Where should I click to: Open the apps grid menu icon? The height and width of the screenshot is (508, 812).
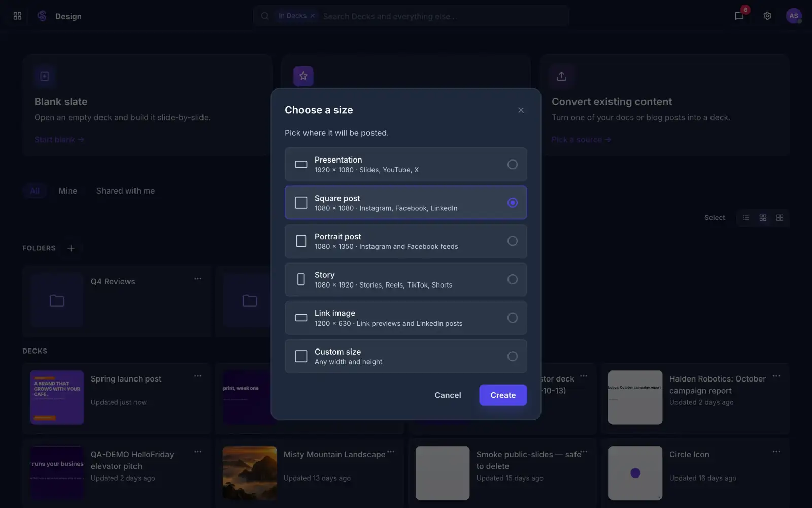pos(17,16)
